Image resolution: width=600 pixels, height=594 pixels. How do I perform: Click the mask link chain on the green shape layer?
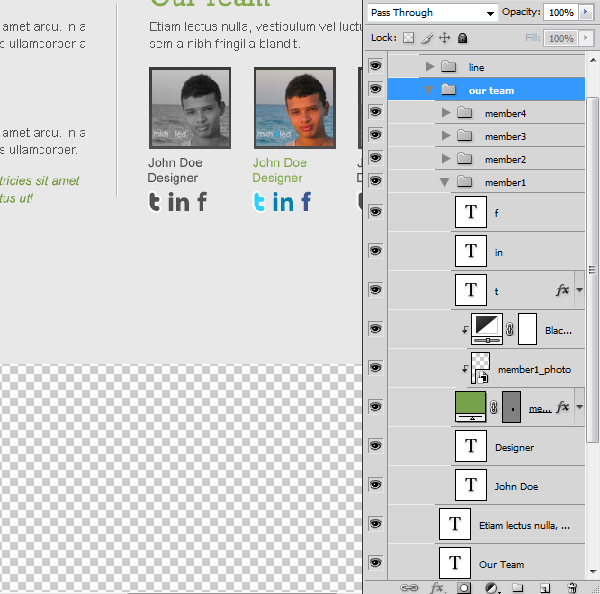pos(494,407)
